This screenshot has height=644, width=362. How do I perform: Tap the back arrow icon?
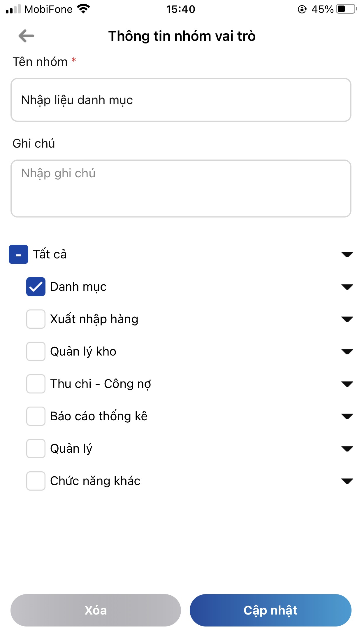tap(26, 36)
